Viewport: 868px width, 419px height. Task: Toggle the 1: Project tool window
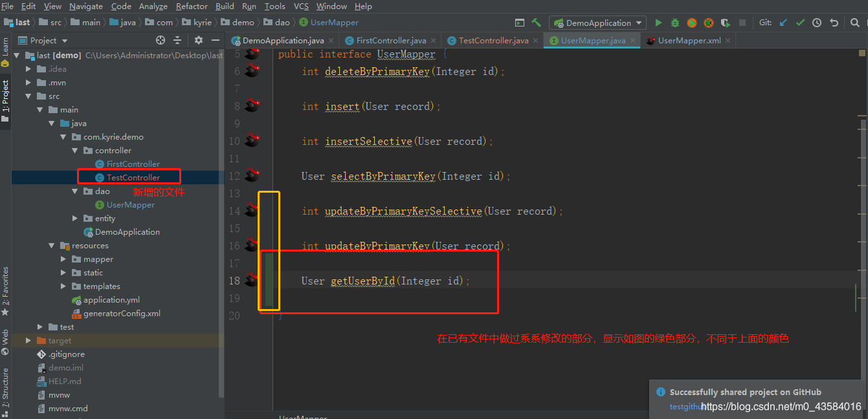coord(5,101)
